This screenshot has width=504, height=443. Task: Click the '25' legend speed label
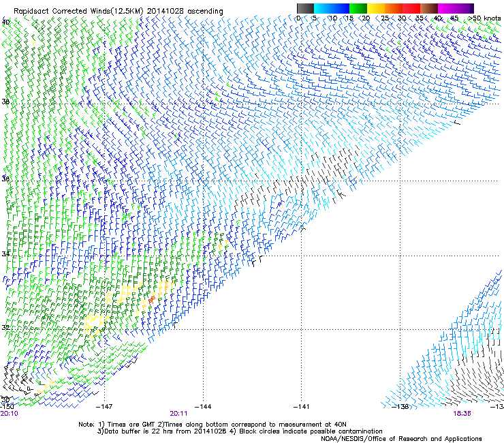tap(385, 18)
